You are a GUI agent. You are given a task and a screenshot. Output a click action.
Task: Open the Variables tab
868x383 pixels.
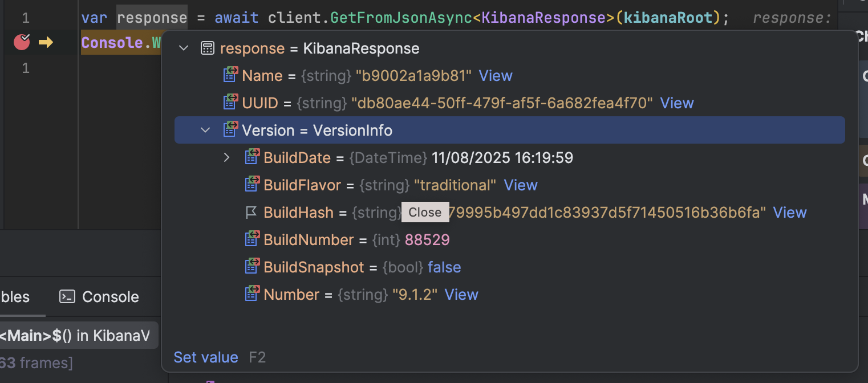point(14,296)
